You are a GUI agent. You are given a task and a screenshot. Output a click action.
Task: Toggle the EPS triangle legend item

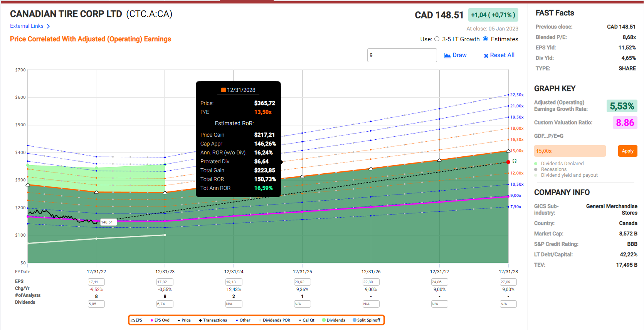tap(133, 320)
